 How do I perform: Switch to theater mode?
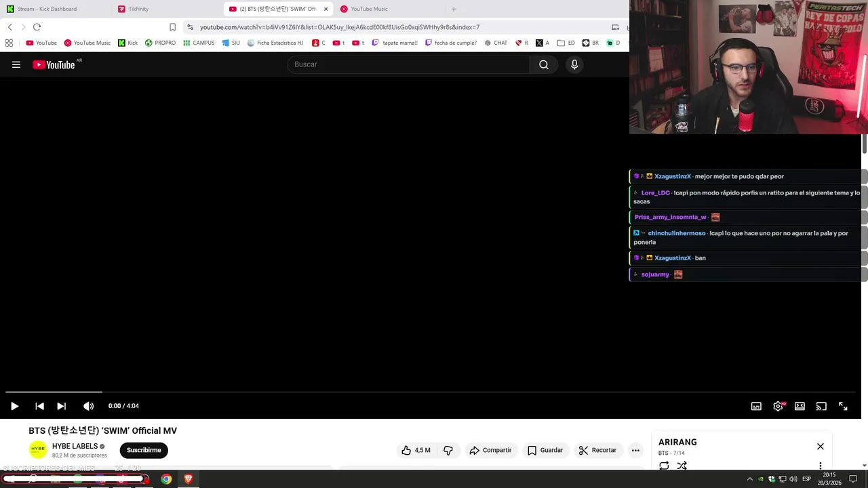pos(800,406)
